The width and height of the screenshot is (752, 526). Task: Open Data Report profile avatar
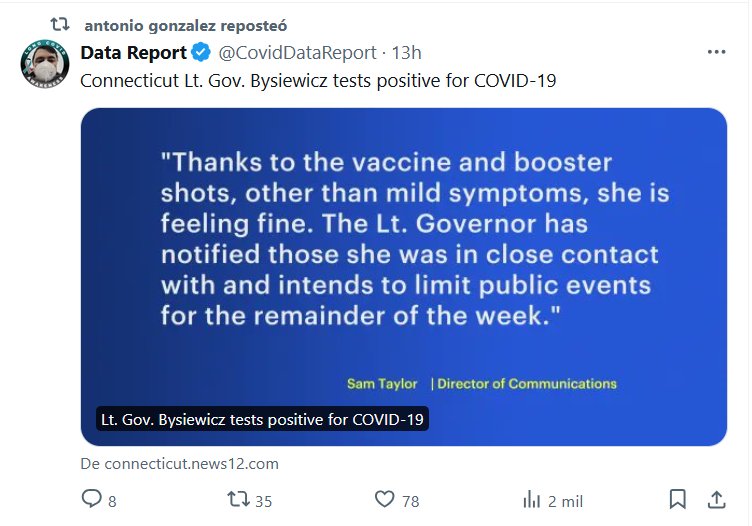[44, 65]
